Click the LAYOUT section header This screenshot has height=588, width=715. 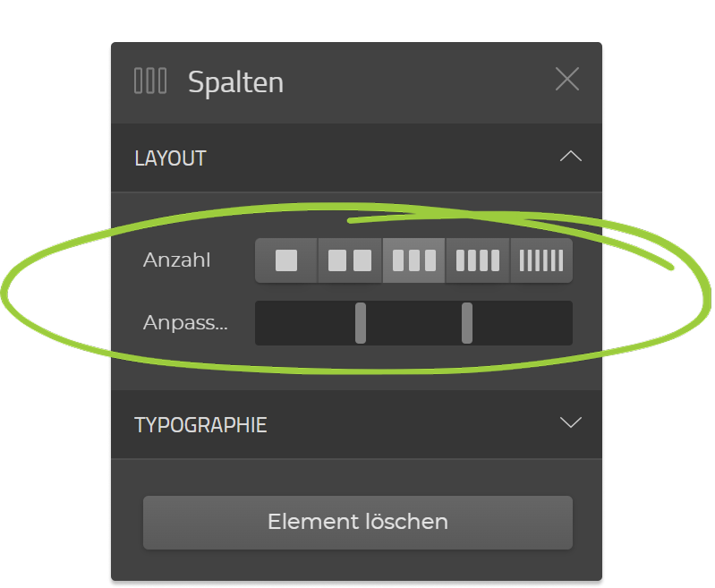pyautogui.click(x=171, y=158)
